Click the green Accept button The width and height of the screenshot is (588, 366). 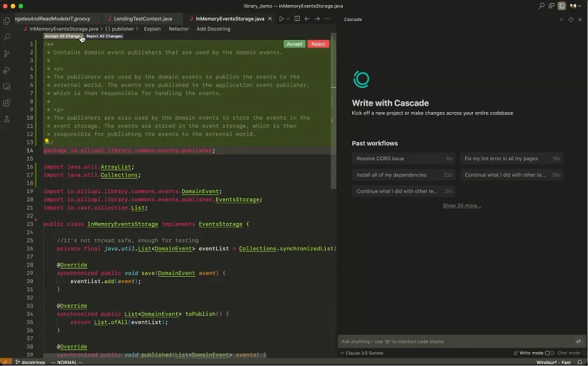click(295, 44)
